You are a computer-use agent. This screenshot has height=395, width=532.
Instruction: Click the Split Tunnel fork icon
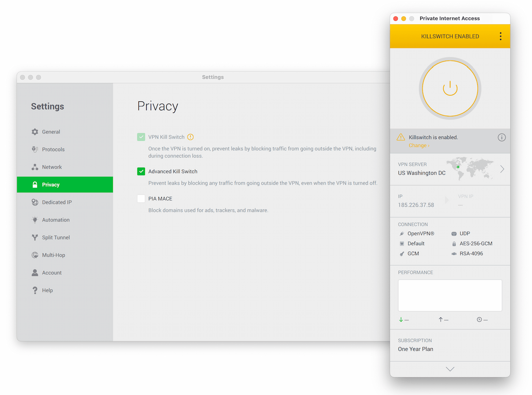[x=35, y=237]
